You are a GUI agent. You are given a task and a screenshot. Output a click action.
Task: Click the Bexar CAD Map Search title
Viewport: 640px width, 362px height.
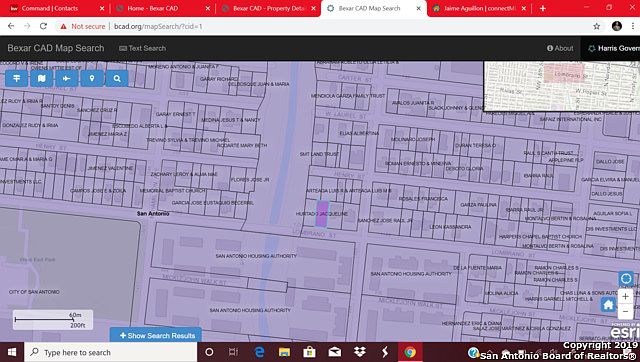[56, 48]
